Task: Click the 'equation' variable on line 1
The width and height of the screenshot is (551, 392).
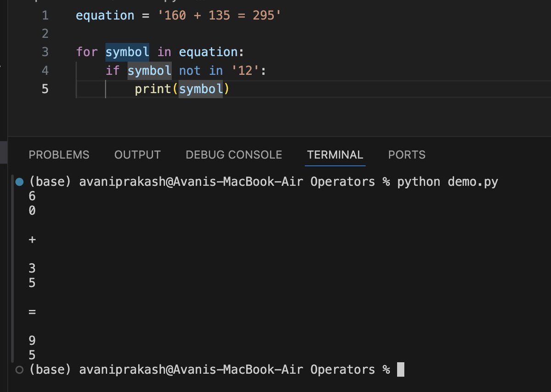Action: (x=105, y=15)
